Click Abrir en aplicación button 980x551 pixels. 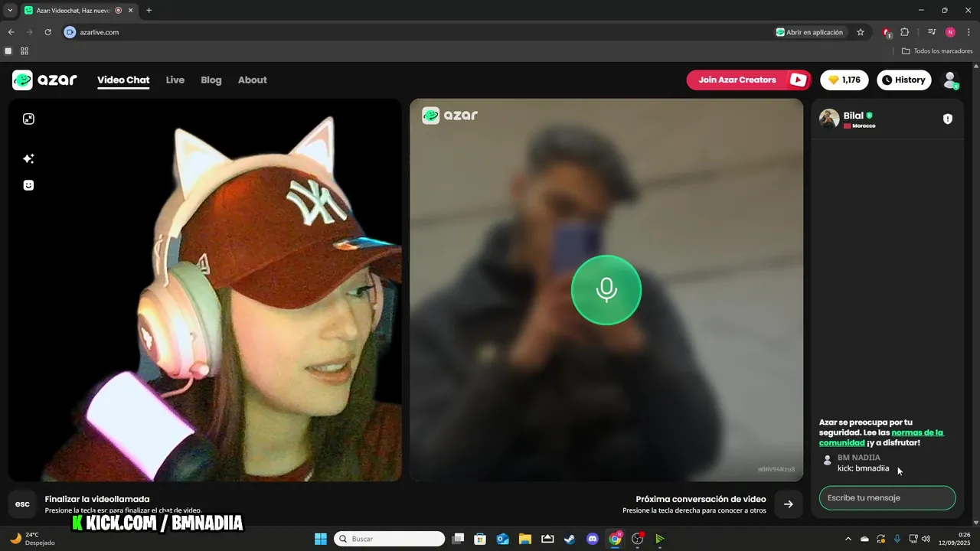click(809, 32)
